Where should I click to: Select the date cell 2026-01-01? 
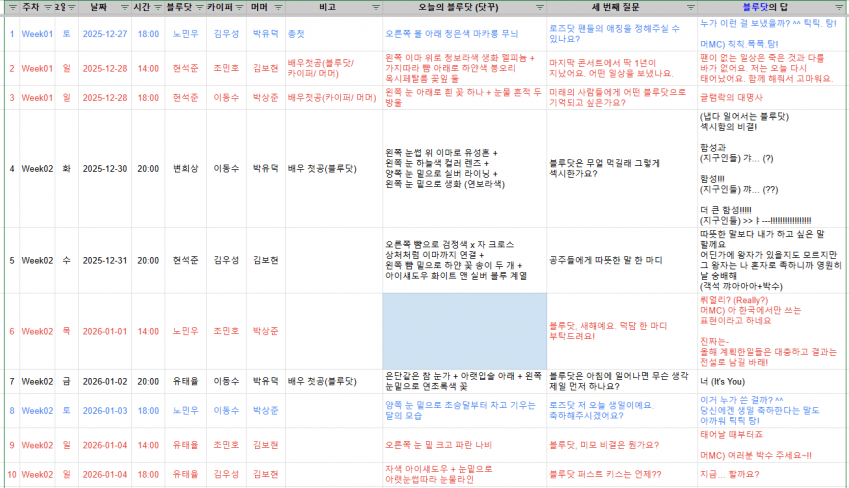[105, 331]
